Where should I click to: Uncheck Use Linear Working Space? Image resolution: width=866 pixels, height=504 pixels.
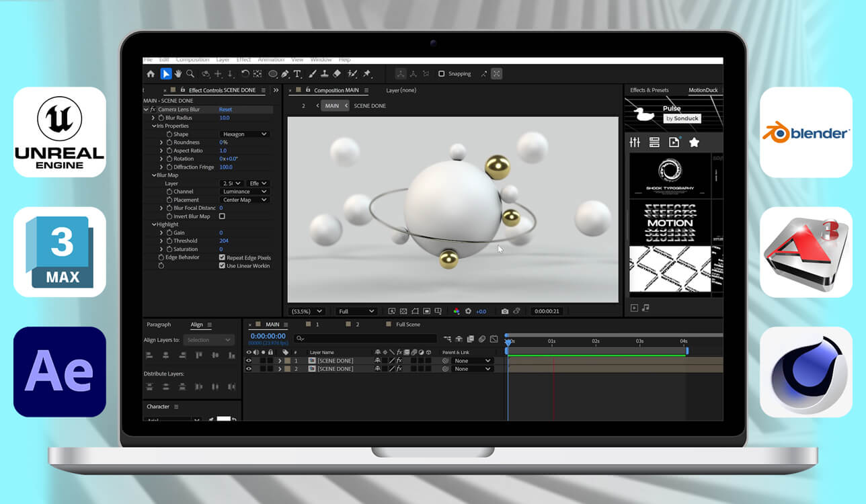(222, 265)
